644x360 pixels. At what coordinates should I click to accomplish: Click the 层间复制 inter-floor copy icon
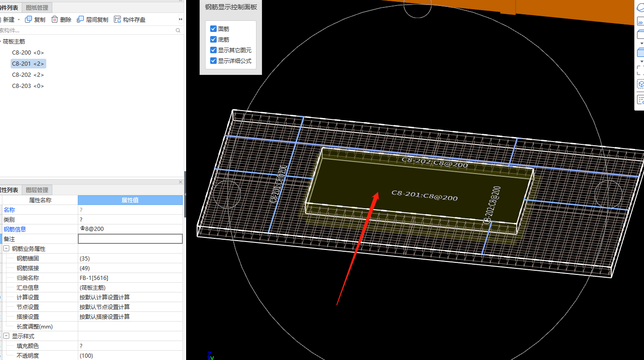(81, 19)
